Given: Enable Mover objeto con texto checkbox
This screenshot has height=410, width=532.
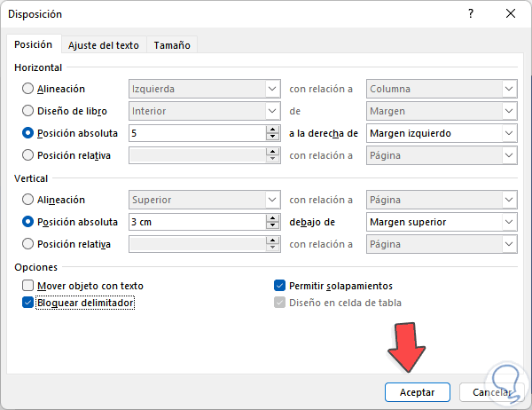Looking at the screenshot, I should (28, 286).
